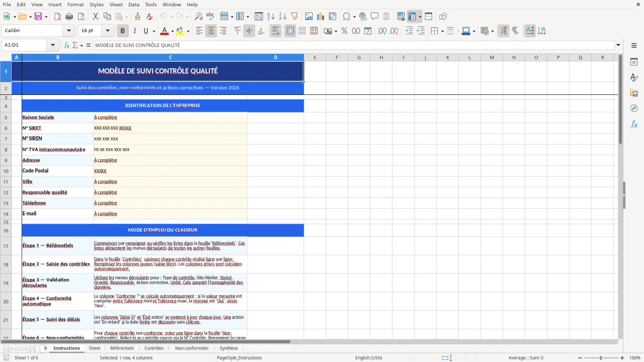The width and height of the screenshot is (644, 362).
Task: Toggle the Left-To-Right text direction button
Action: (503, 31)
